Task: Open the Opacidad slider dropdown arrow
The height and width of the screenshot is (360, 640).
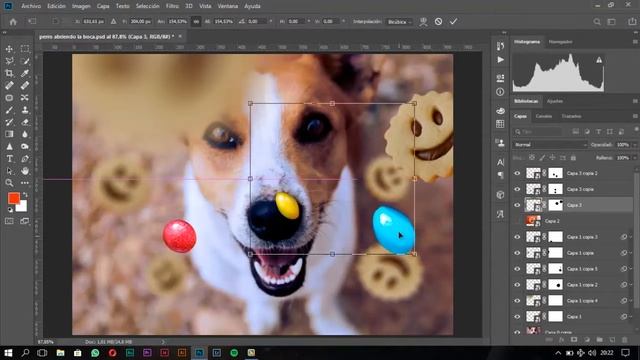Action: click(x=634, y=145)
